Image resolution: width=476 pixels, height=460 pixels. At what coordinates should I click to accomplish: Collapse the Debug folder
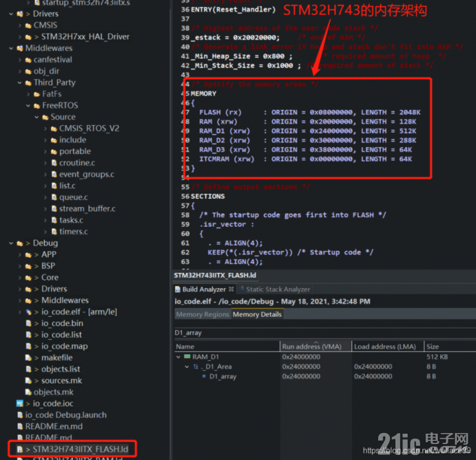pos(12,243)
